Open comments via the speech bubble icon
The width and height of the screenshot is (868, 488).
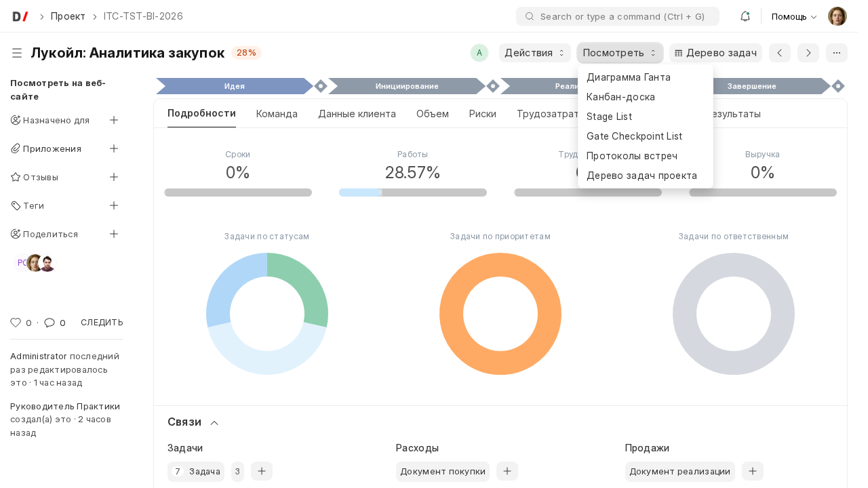(50, 323)
